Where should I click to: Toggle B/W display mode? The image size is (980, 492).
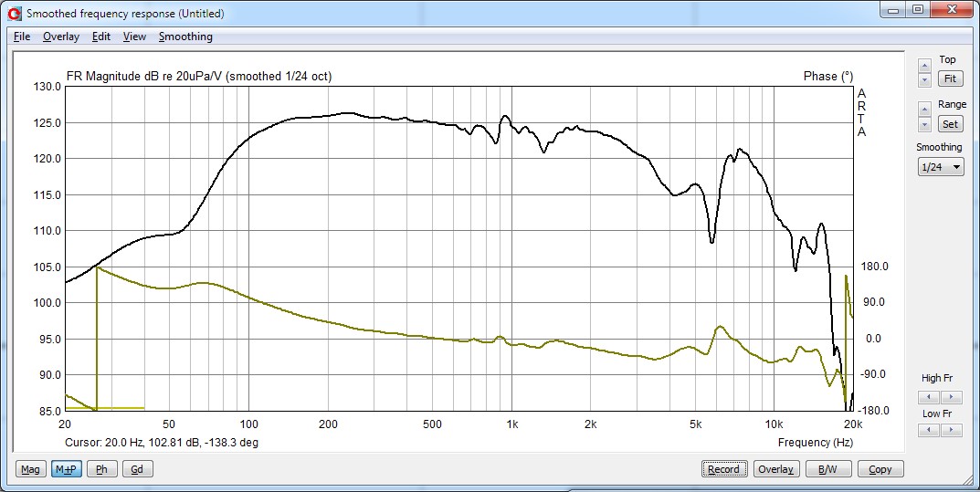(828, 469)
